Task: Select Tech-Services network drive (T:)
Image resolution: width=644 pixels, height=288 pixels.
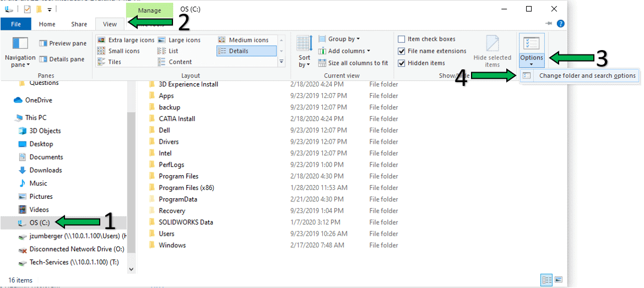Action: click(69, 262)
